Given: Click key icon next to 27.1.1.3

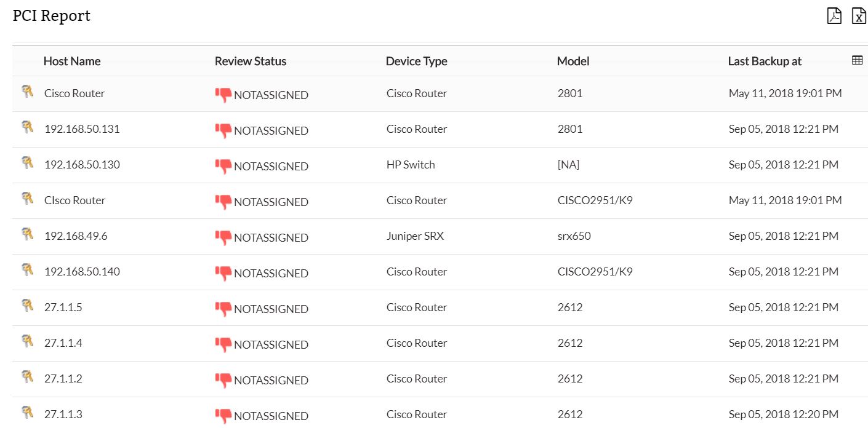Looking at the screenshot, I should tap(27, 413).
